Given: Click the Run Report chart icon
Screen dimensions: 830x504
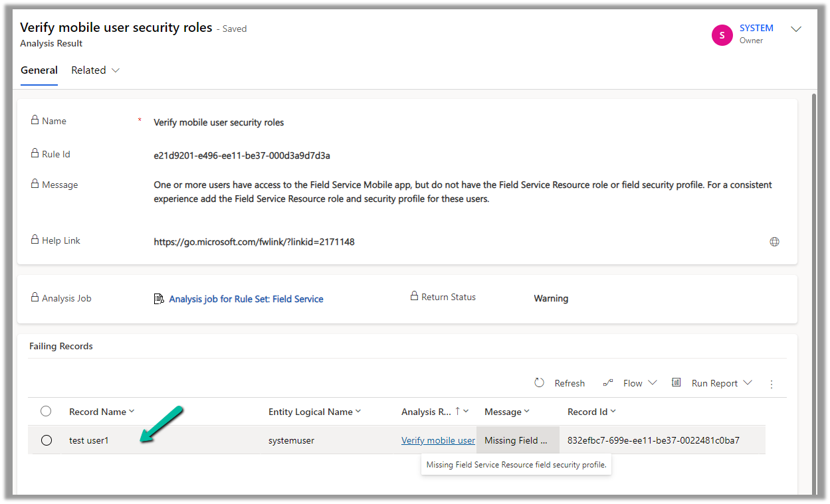Looking at the screenshot, I should coord(676,382).
